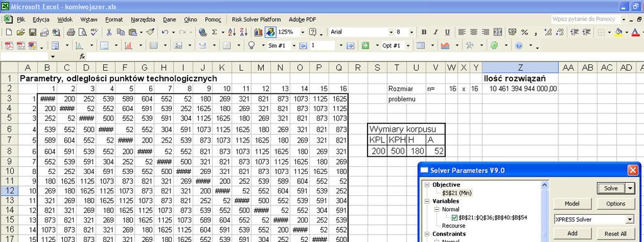Toggle Italic formatting button
644x242 pixels.
pyautogui.click(x=436, y=32)
